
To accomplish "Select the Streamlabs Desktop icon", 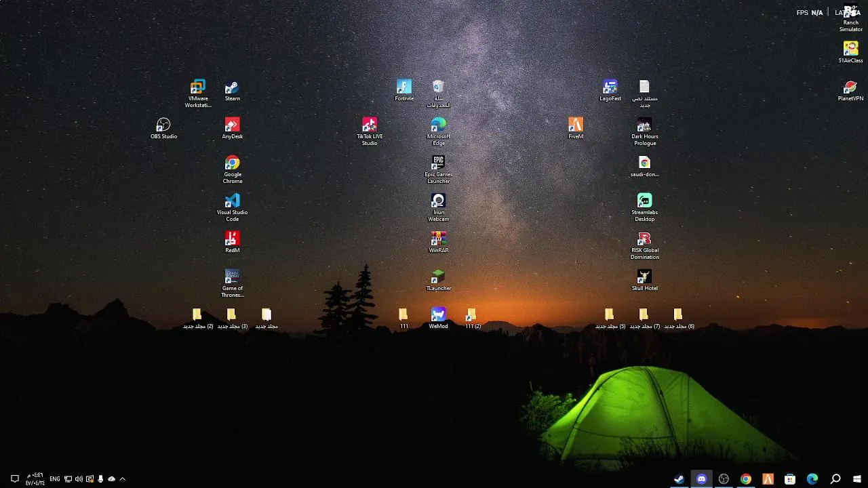I will click(x=644, y=207).
